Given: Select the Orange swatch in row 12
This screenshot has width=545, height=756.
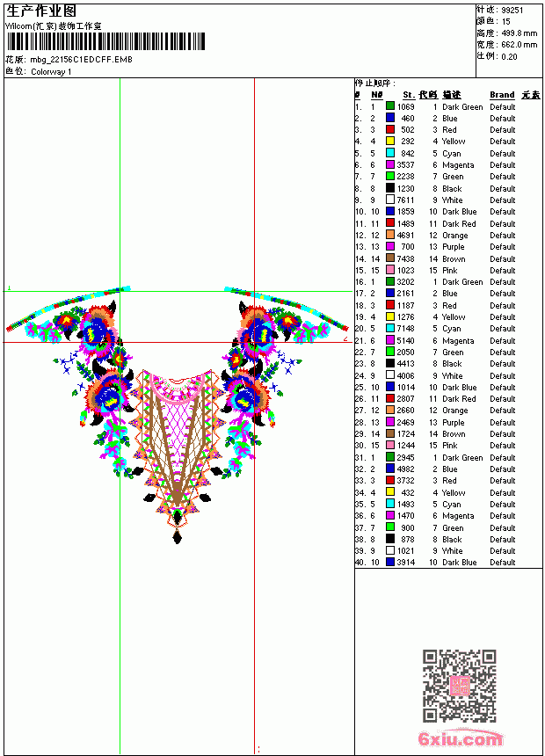Looking at the screenshot, I should pyautogui.click(x=390, y=235).
